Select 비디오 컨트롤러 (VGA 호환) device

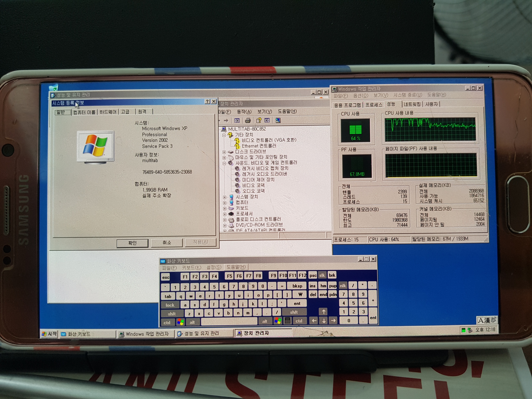(269, 140)
